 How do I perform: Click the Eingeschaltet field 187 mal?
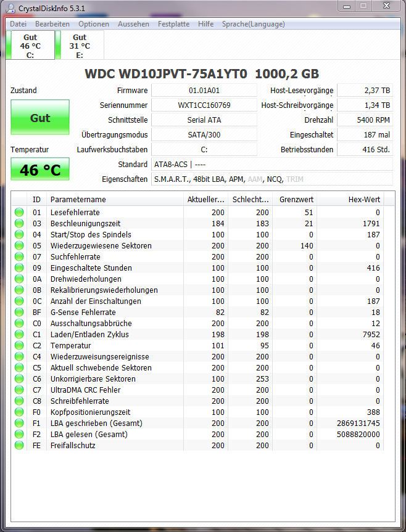[365, 135]
